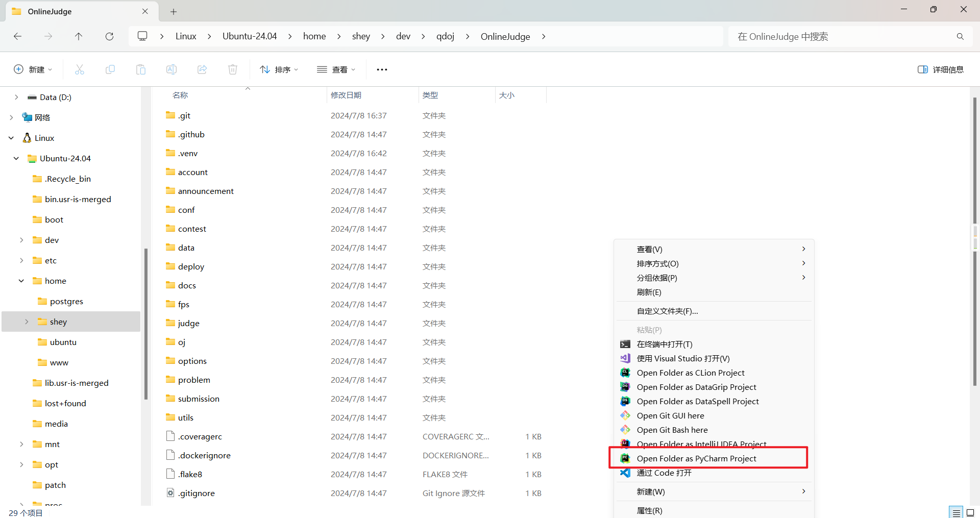This screenshot has width=980, height=518.
Task: Click the PyCharm icon in context menu
Action: tap(625, 459)
